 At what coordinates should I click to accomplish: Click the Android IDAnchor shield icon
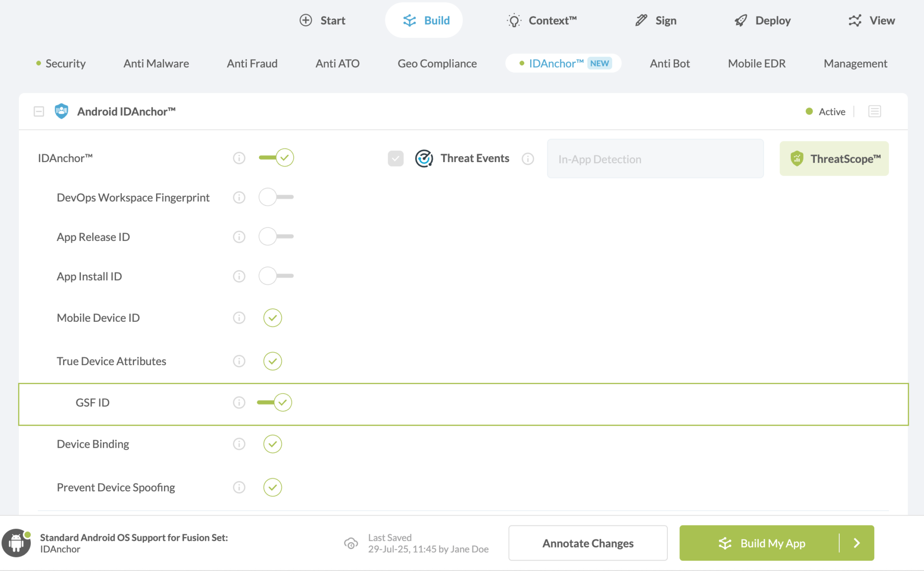tap(61, 111)
